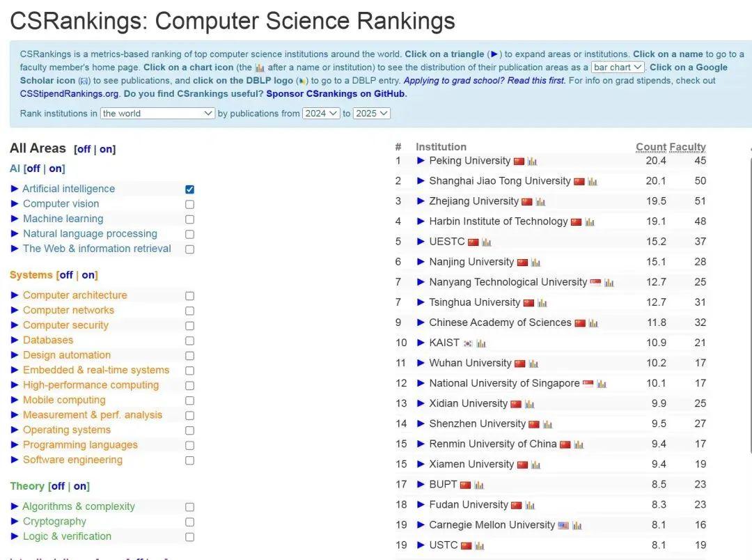This screenshot has width=752, height=560.
Task: Click the chart icon after UESTC
Action: click(x=487, y=242)
